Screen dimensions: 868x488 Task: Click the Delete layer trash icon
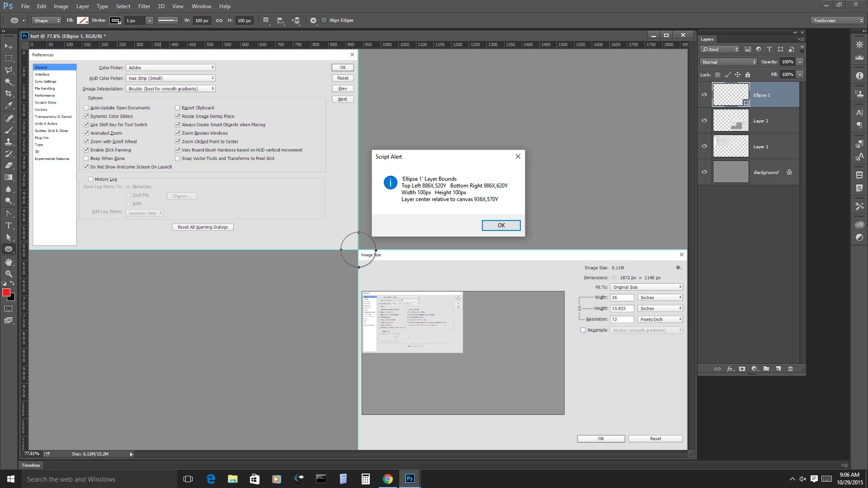790,369
